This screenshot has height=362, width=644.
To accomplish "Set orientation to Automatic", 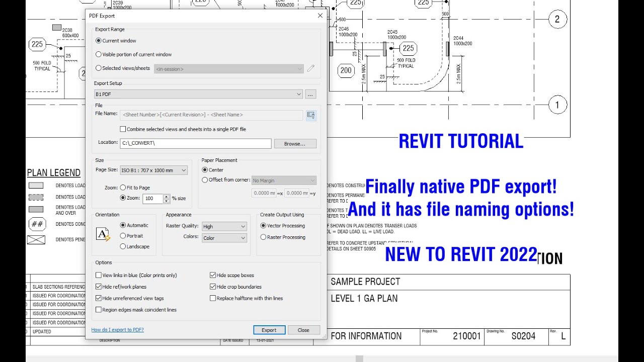I will click(x=123, y=225).
